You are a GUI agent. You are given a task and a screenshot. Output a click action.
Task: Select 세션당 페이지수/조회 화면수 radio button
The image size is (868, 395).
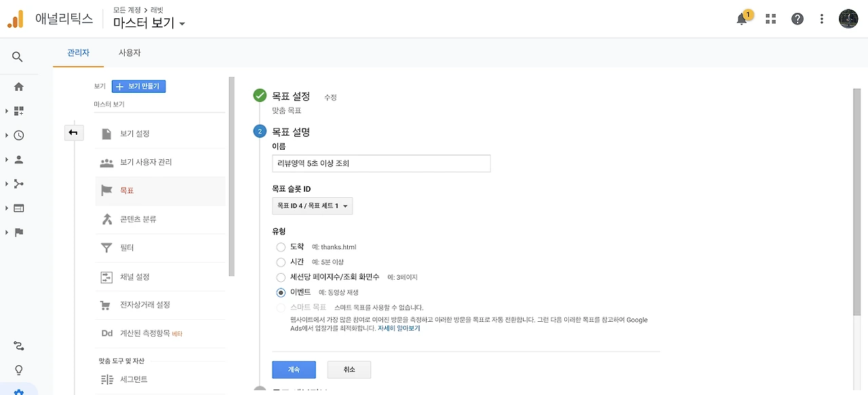281,278
